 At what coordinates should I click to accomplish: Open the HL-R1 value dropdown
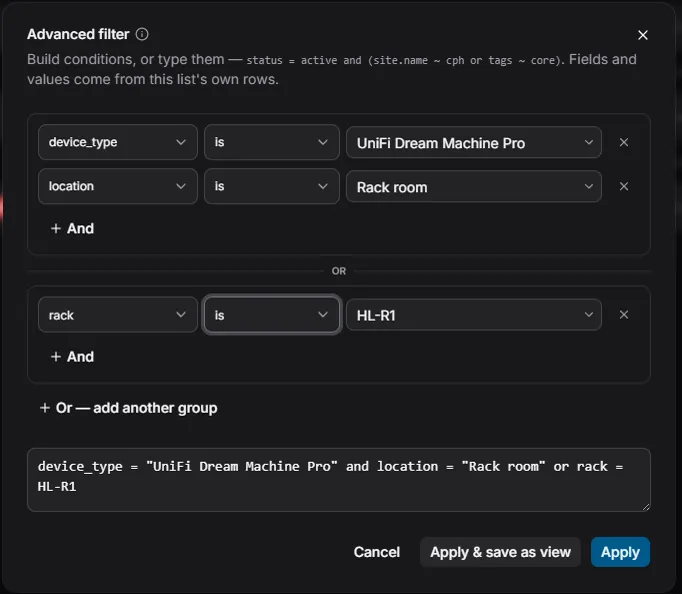(x=474, y=315)
